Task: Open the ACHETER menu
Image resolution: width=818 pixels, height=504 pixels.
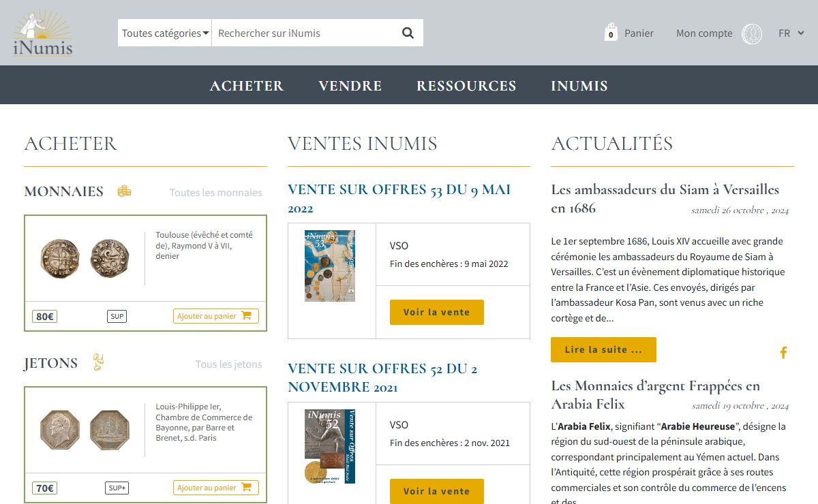Action: [247, 86]
